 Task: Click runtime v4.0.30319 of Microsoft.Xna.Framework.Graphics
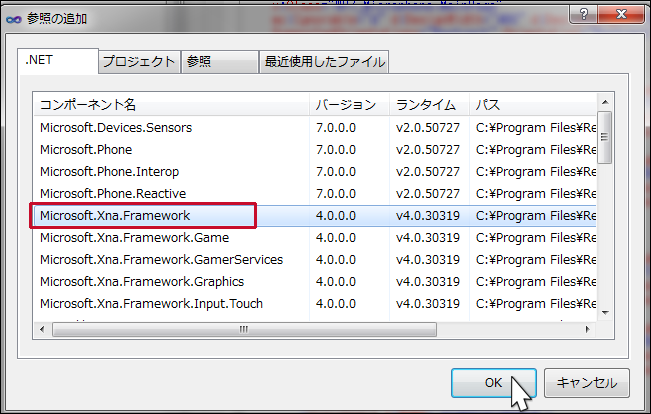point(428,282)
